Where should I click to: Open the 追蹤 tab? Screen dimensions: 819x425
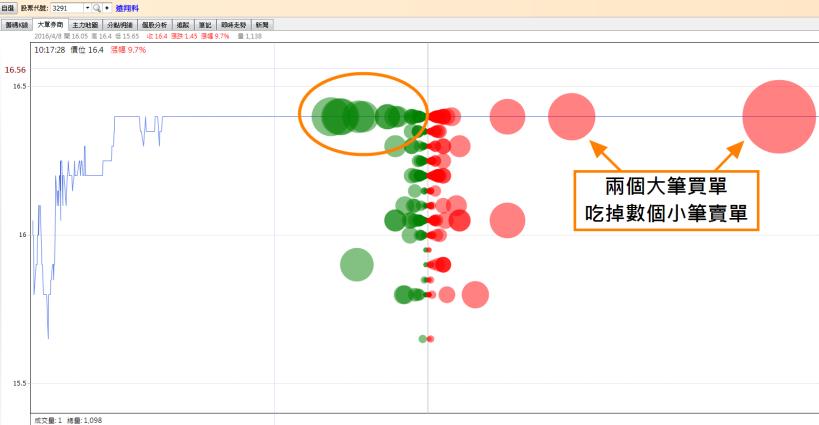183,25
